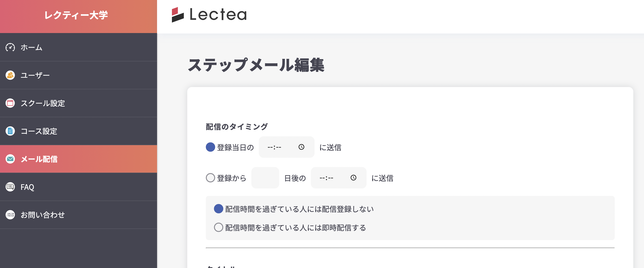644x268 pixels.
Task: Choose '配信時間を過ぎている人には配信登録しない' option
Action: (218, 209)
